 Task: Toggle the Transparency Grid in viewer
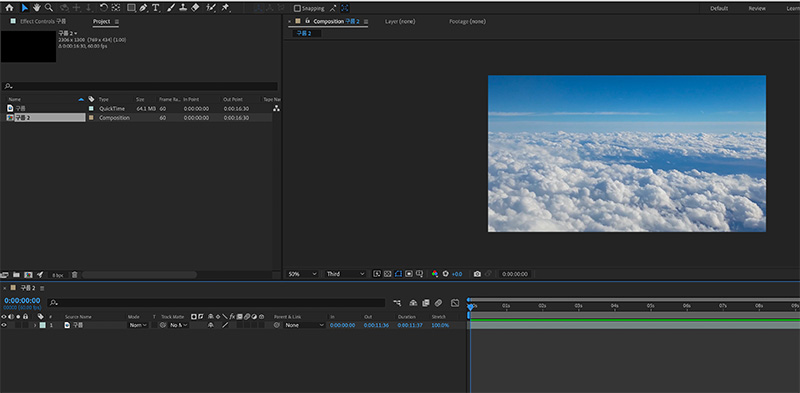tap(388, 274)
